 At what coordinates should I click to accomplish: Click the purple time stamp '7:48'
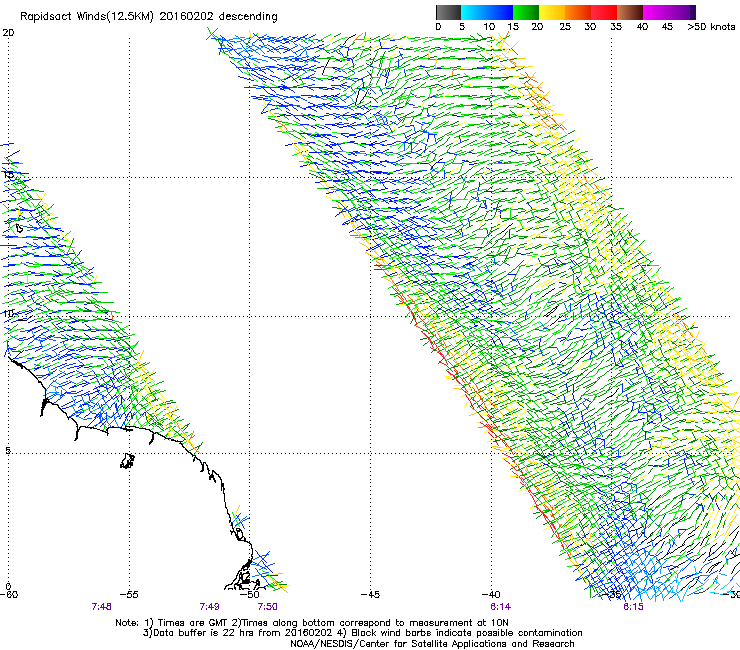pyautogui.click(x=101, y=607)
